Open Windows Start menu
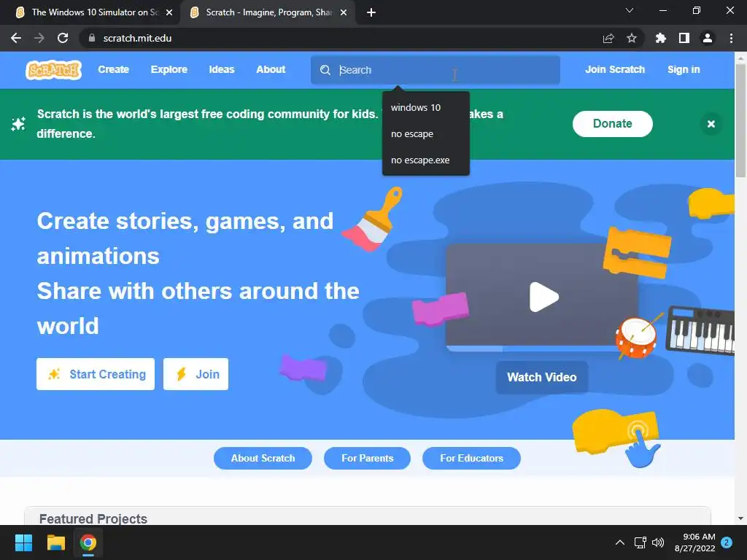The width and height of the screenshot is (747, 560). pyautogui.click(x=23, y=542)
